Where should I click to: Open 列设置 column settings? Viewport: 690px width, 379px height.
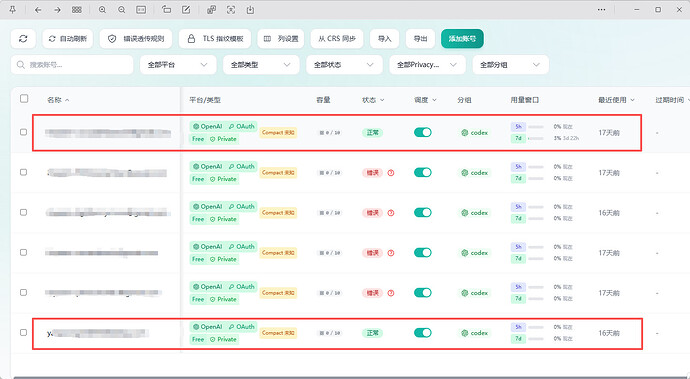coord(281,39)
